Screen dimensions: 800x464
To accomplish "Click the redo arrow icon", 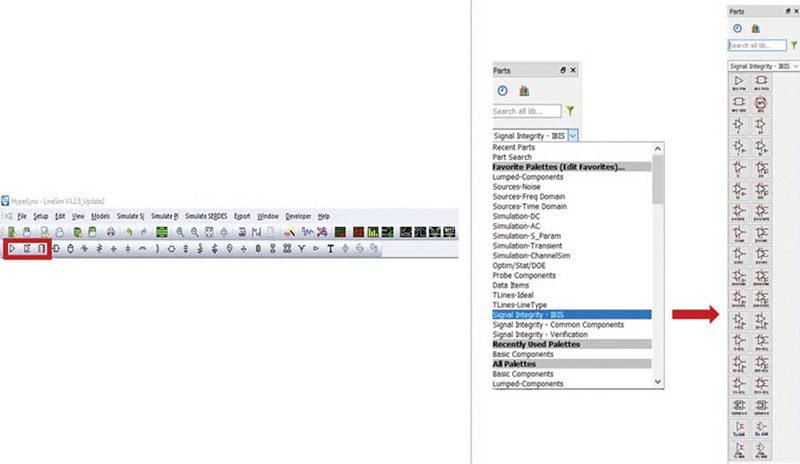I will [144, 232].
